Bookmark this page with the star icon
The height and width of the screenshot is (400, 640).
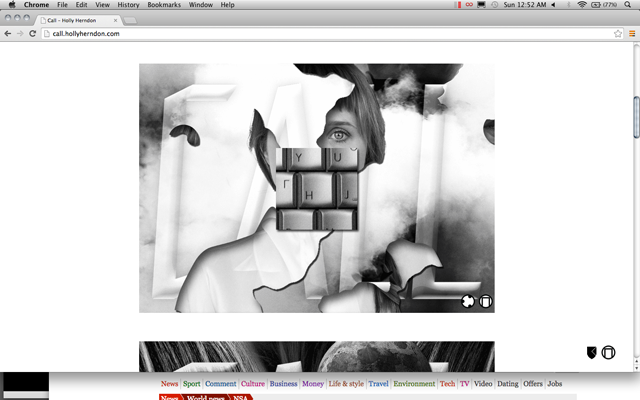(618, 33)
